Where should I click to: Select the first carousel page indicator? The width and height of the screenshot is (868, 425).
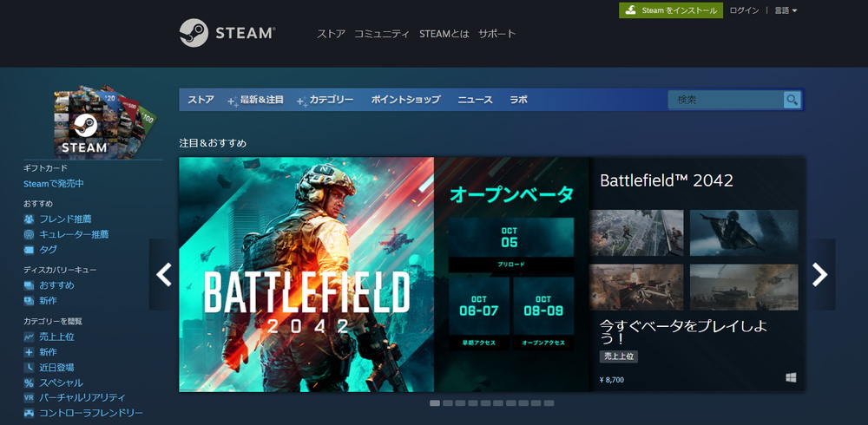[435, 402]
